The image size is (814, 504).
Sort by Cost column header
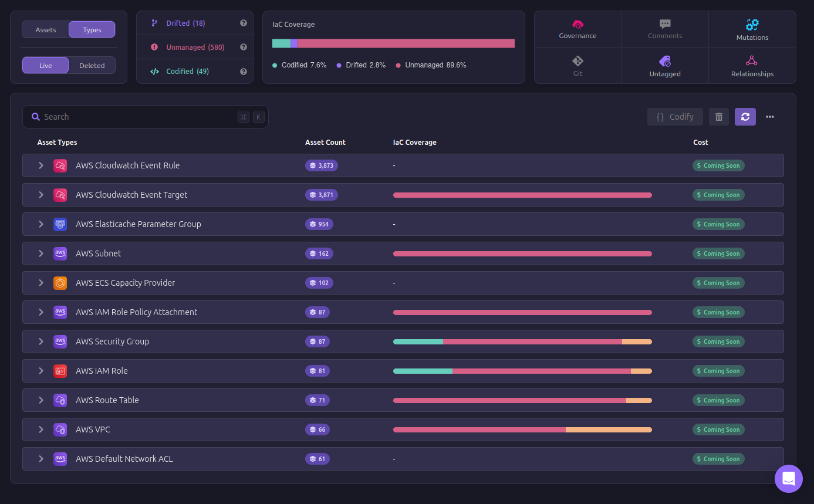701,143
